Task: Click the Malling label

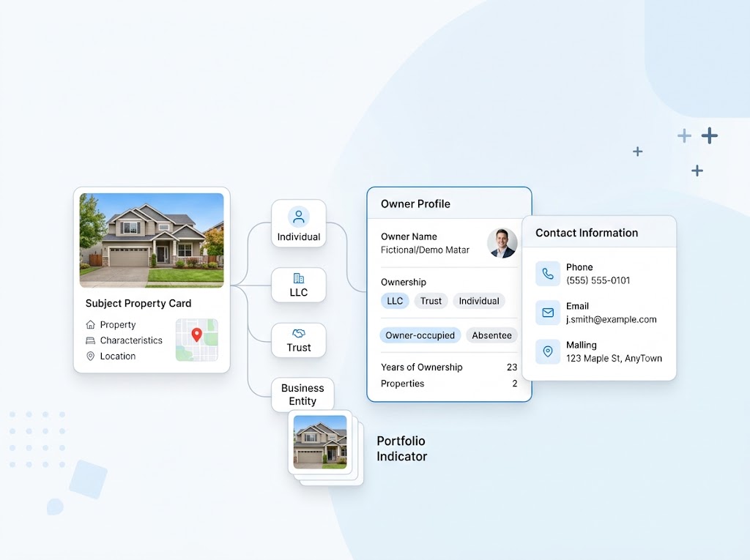Action: (581, 345)
